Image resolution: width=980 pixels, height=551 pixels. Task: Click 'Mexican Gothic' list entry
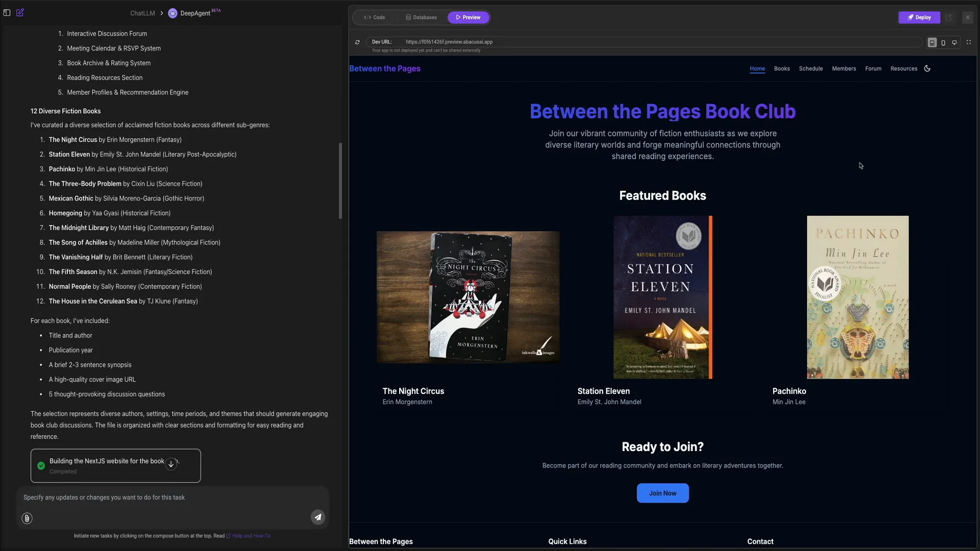127,198
